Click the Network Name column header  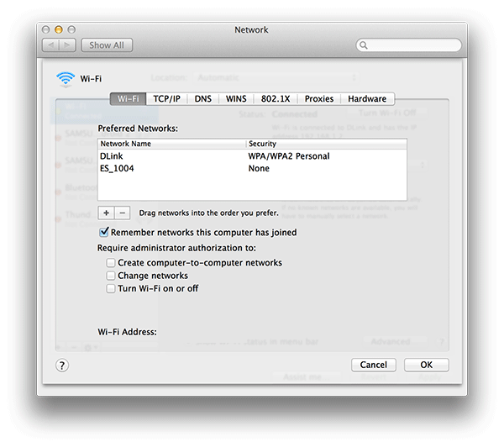[171, 144]
